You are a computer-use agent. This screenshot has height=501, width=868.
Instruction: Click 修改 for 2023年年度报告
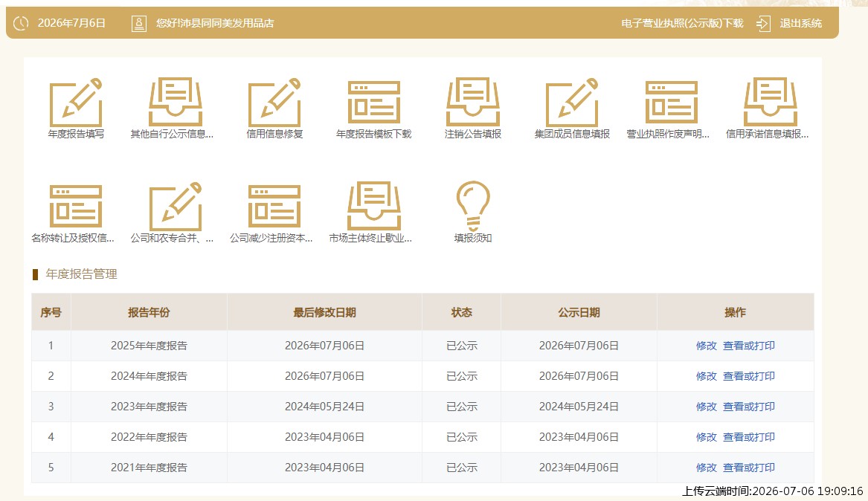coord(707,407)
